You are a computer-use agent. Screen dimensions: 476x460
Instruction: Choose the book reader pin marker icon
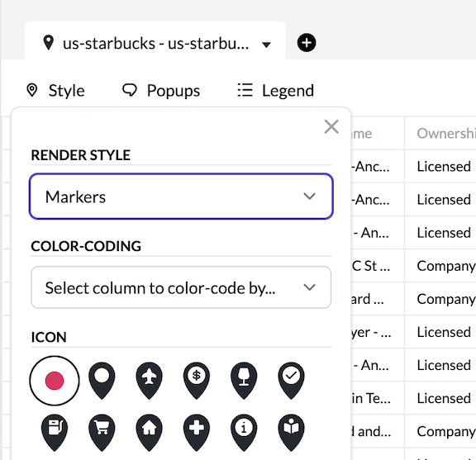[x=291, y=433]
